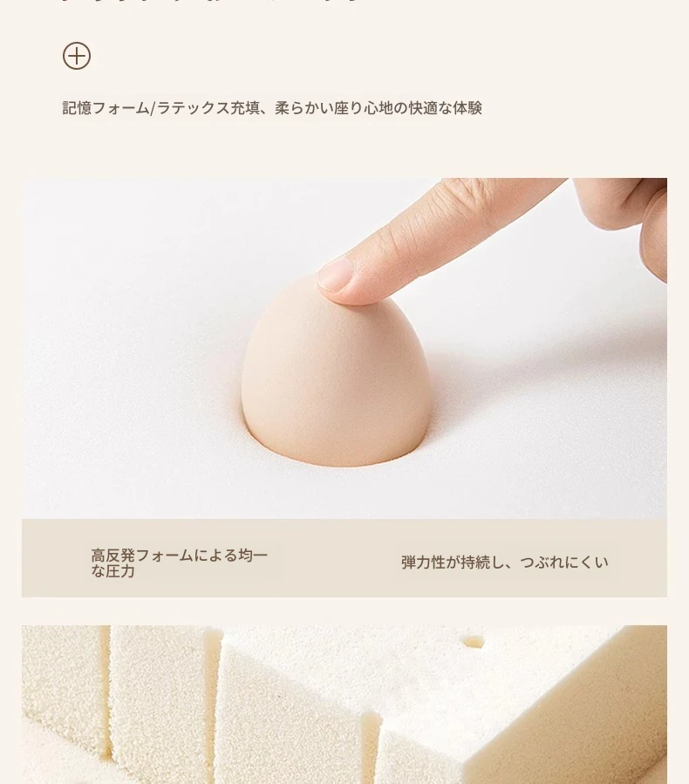Click the small hole in the latex foam

(474, 642)
